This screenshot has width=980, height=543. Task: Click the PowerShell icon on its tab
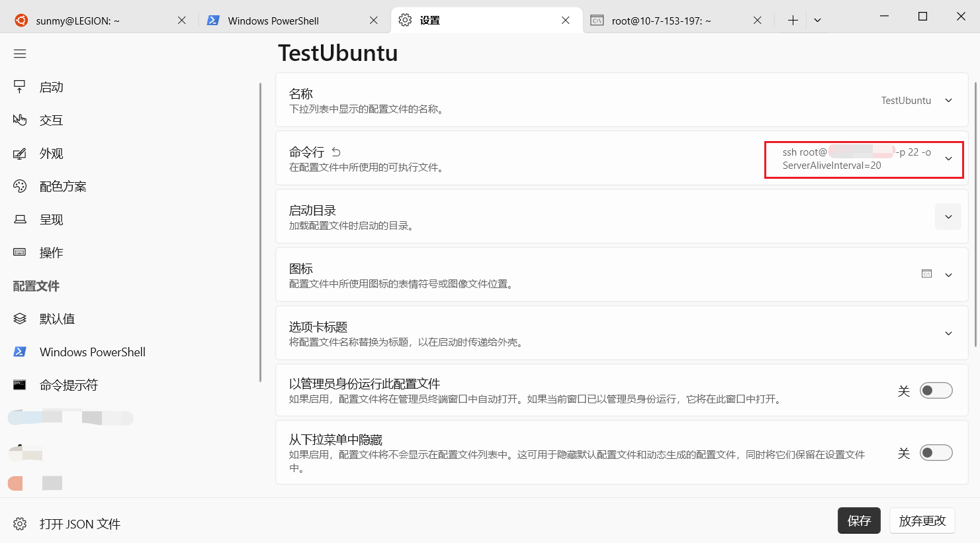point(213,21)
